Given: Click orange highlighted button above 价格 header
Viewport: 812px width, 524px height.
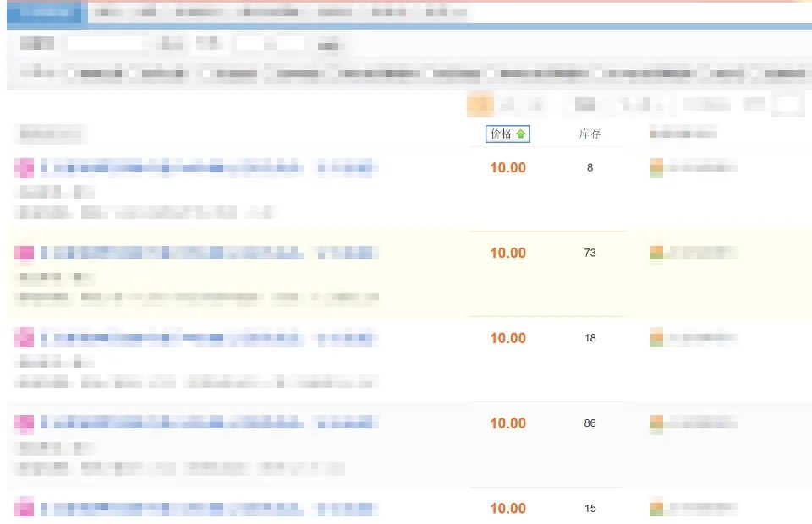Looking at the screenshot, I should pyautogui.click(x=480, y=105).
